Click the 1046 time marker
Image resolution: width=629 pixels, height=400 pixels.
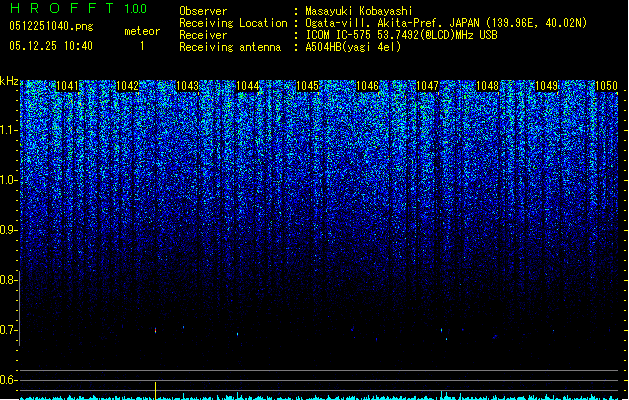tap(367, 86)
